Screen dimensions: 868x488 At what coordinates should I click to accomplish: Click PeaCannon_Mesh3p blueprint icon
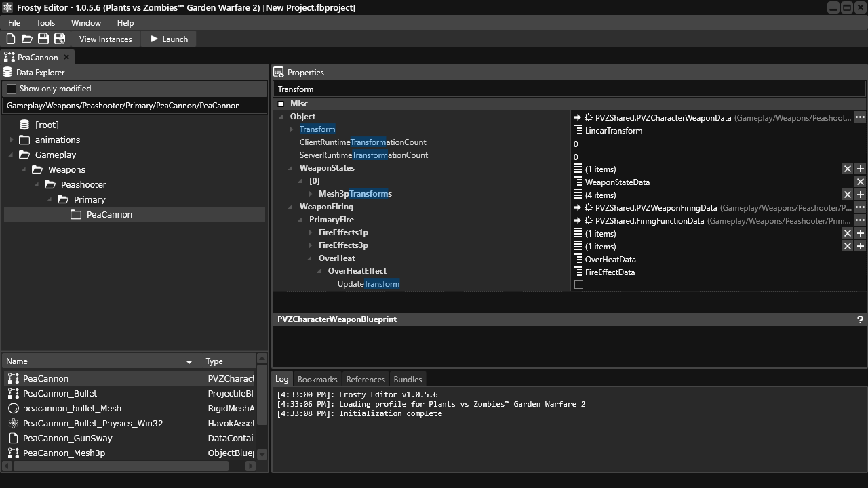[x=14, y=453]
